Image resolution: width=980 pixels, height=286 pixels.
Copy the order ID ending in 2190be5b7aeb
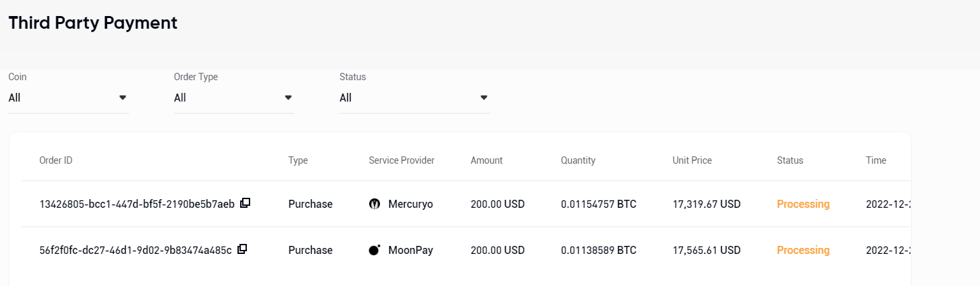pos(246,203)
